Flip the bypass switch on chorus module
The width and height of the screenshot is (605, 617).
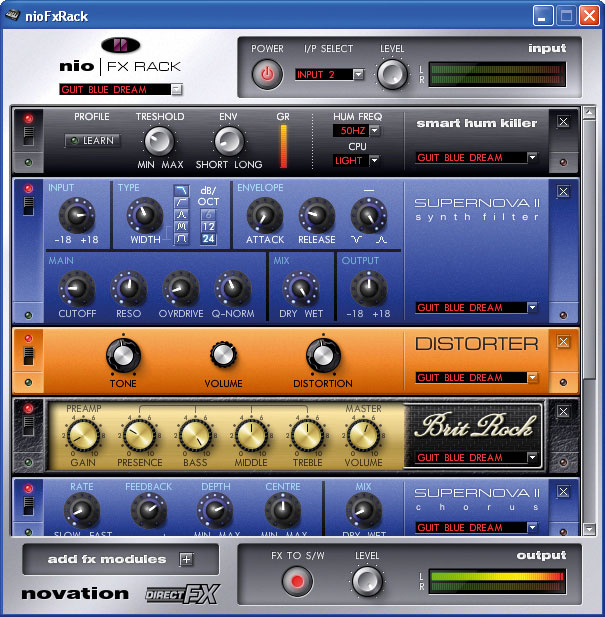click(x=28, y=506)
